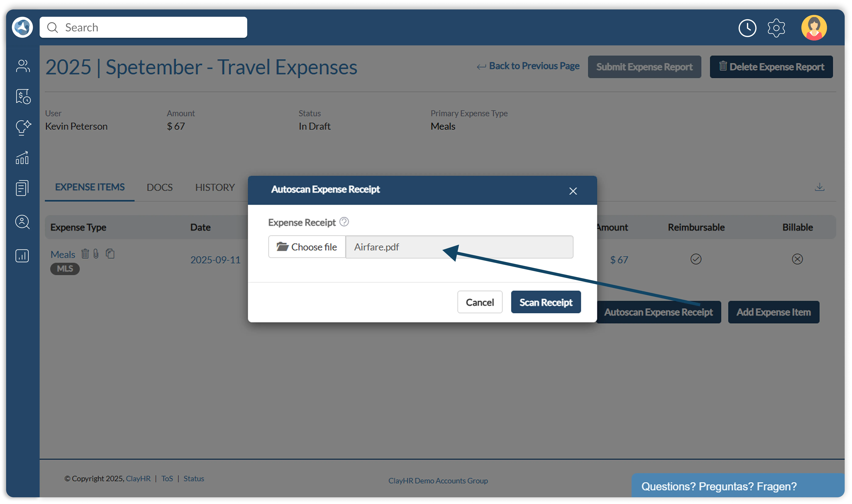The width and height of the screenshot is (852, 504).
Task: Click the download icon above the table
Action: pos(819,187)
